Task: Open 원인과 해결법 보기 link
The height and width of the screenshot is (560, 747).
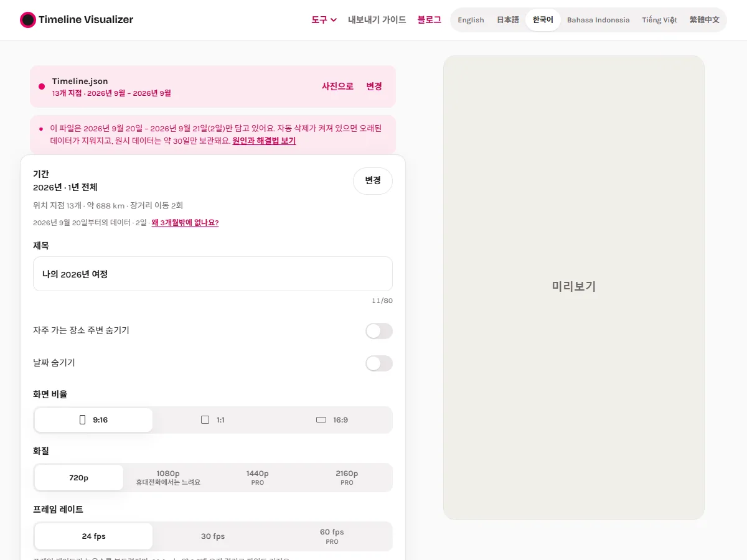Action: coord(264,141)
